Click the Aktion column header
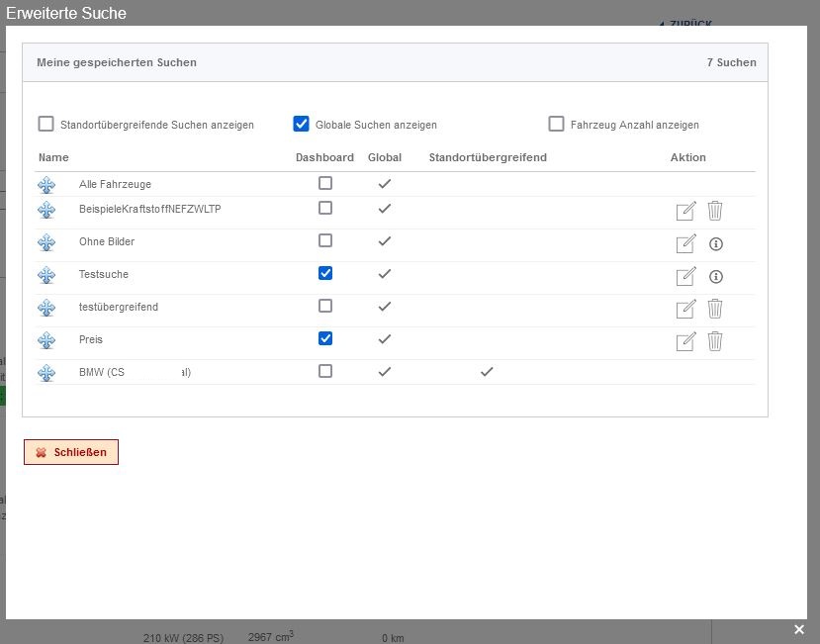This screenshot has height=644, width=820. pos(688,157)
